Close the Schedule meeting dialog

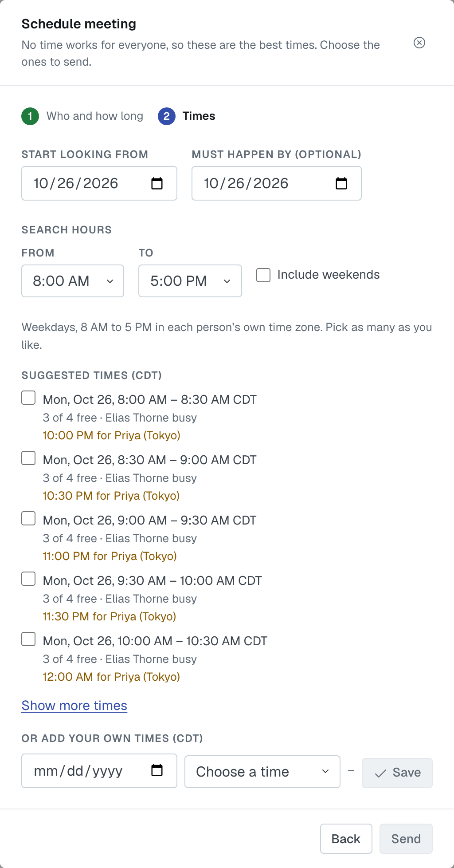click(419, 43)
